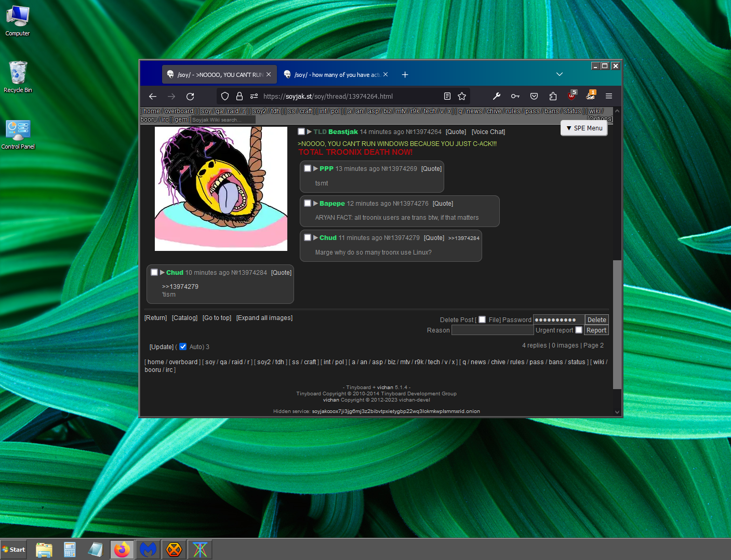Tick the checkbox on PPP's reply
Viewport: 731px width, 560px height.
tap(308, 168)
